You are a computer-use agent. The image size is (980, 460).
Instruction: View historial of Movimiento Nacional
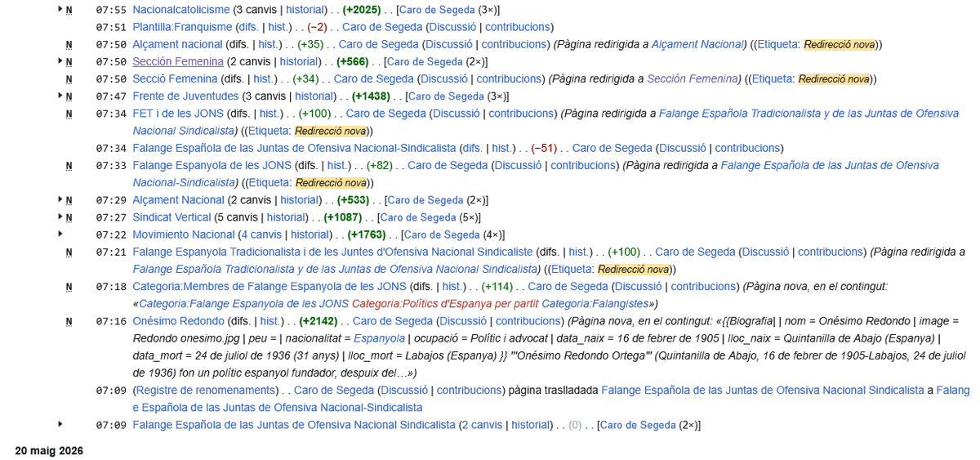[x=311, y=234]
